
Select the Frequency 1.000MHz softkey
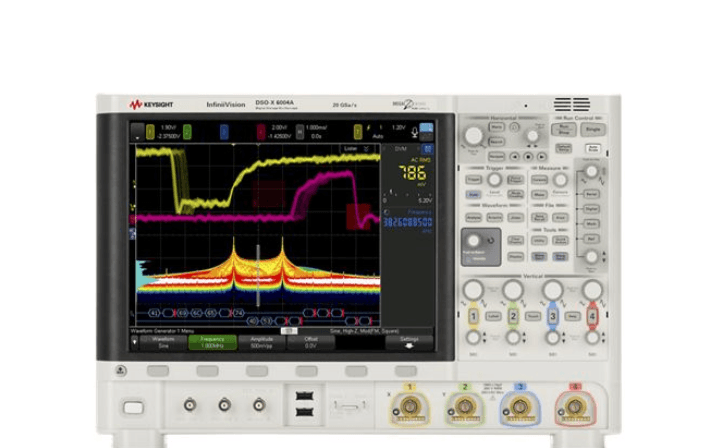(x=212, y=342)
